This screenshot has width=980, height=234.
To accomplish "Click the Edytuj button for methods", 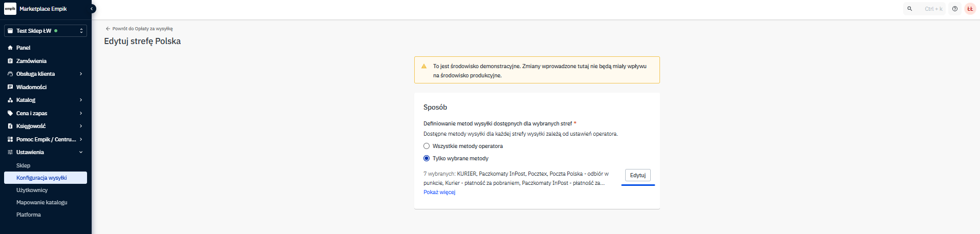I will click(x=637, y=175).
